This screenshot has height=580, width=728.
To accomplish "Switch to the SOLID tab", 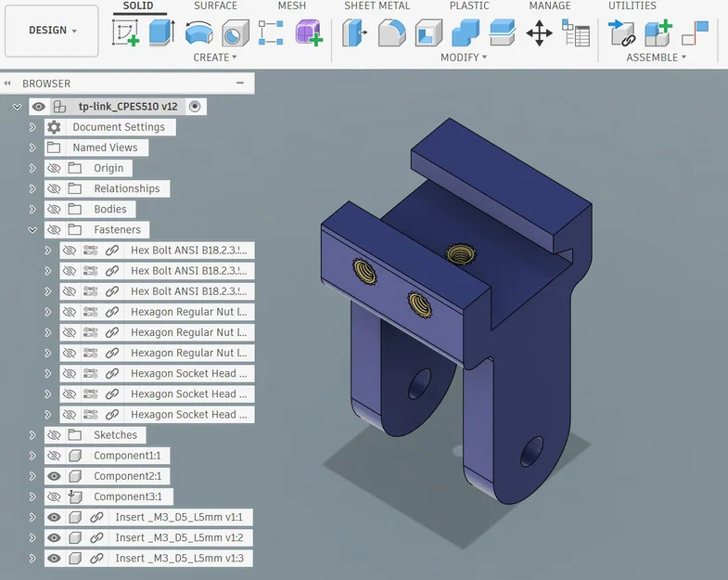I will (x=138, y=6).
